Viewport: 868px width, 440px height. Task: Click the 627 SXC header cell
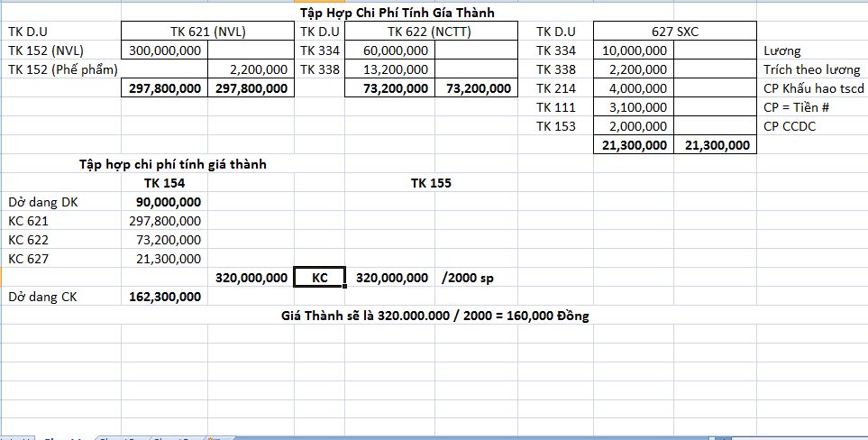click(674, 32)
